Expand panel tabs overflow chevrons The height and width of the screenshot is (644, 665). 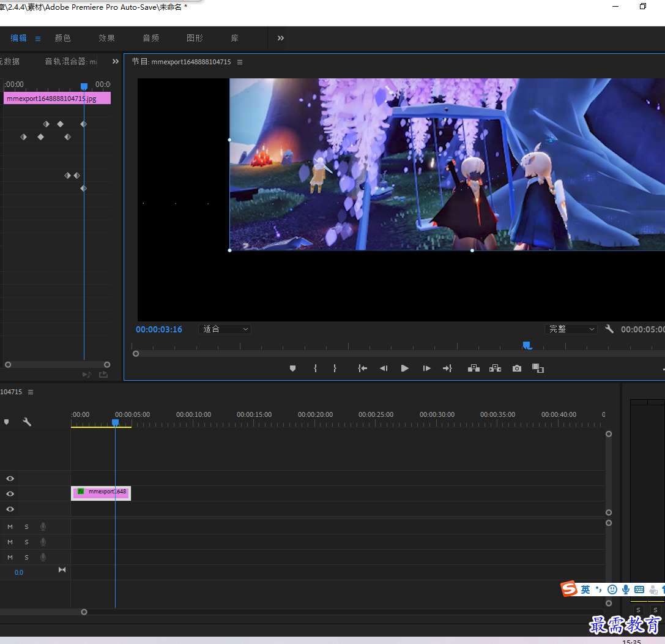116,61
